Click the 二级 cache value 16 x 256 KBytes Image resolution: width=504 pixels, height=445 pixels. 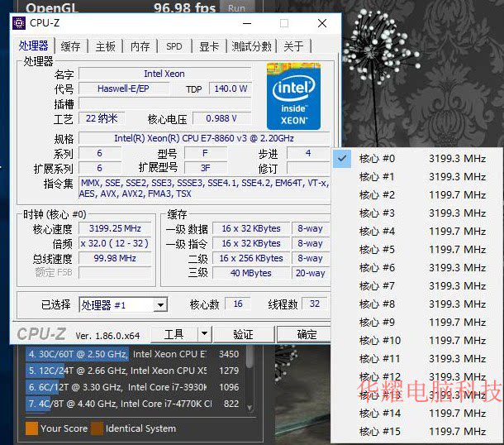(x=251, y=258)
